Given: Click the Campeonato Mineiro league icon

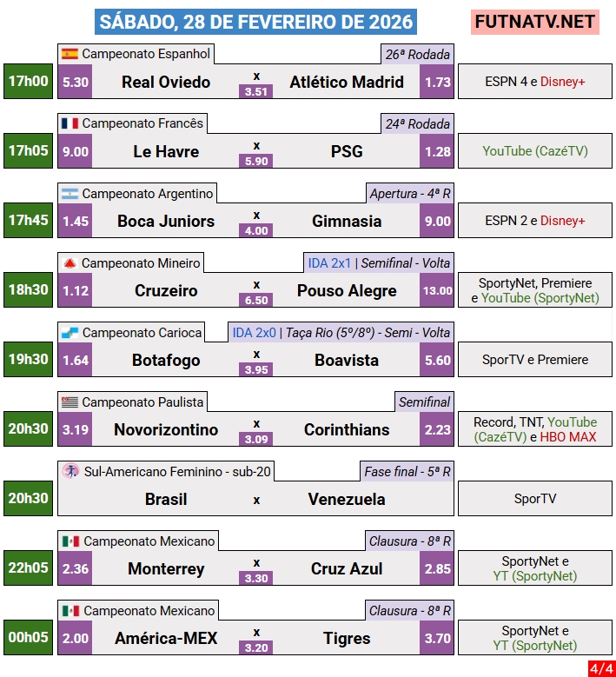Looking at the screenshot, I should tap(70, 262).
